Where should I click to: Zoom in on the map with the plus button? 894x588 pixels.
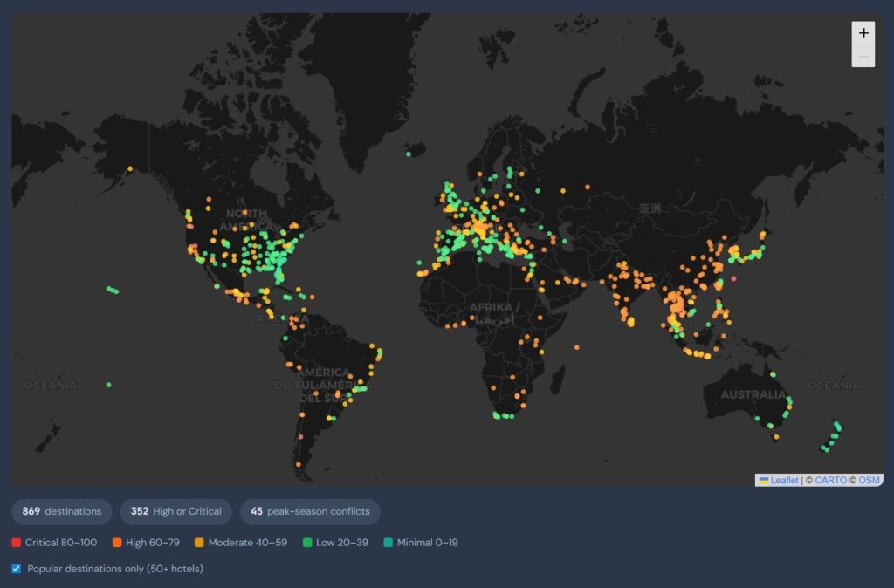tap(863, 32)
